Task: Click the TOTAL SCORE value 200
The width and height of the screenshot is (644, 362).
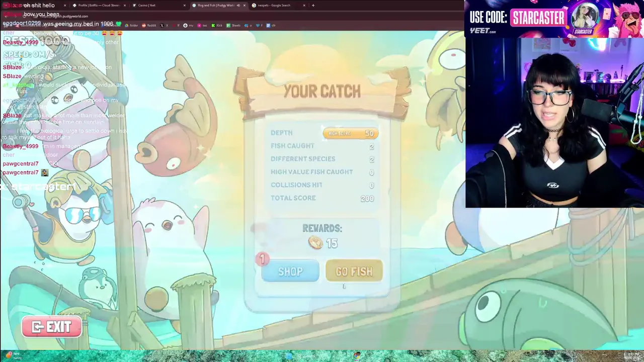Action: [x=367, y=199]
